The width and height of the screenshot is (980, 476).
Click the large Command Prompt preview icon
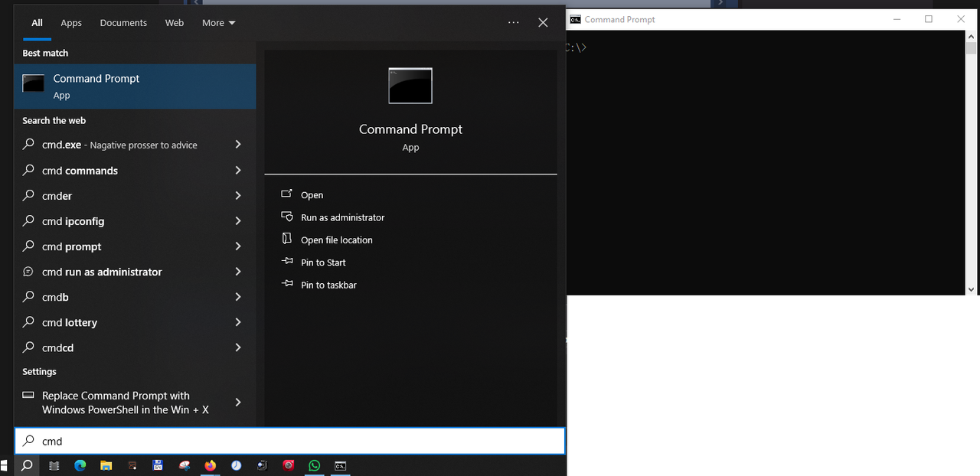pos(410,86)
